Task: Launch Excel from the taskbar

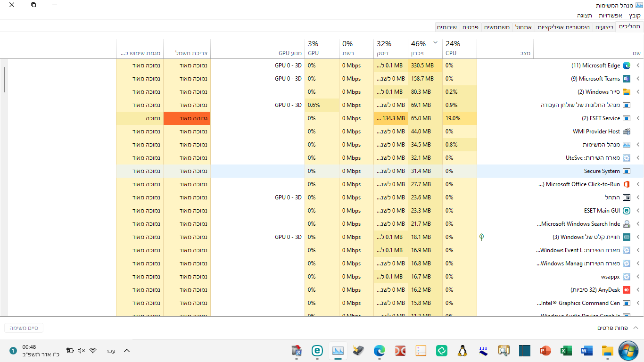Action: click(566, 351)
